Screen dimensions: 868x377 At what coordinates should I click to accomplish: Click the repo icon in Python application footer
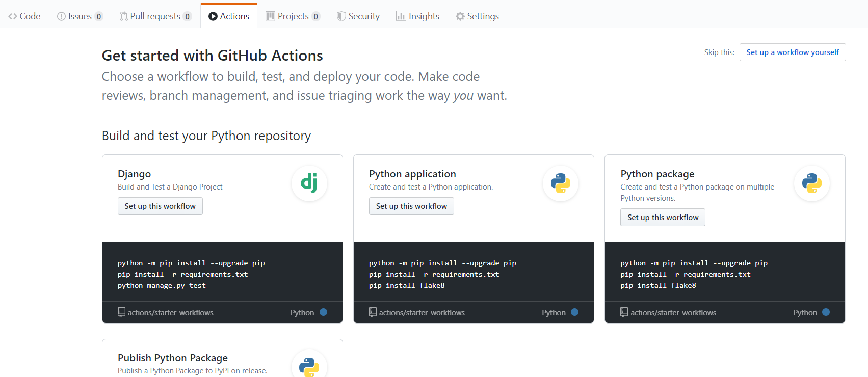click(x=373, y=312)
